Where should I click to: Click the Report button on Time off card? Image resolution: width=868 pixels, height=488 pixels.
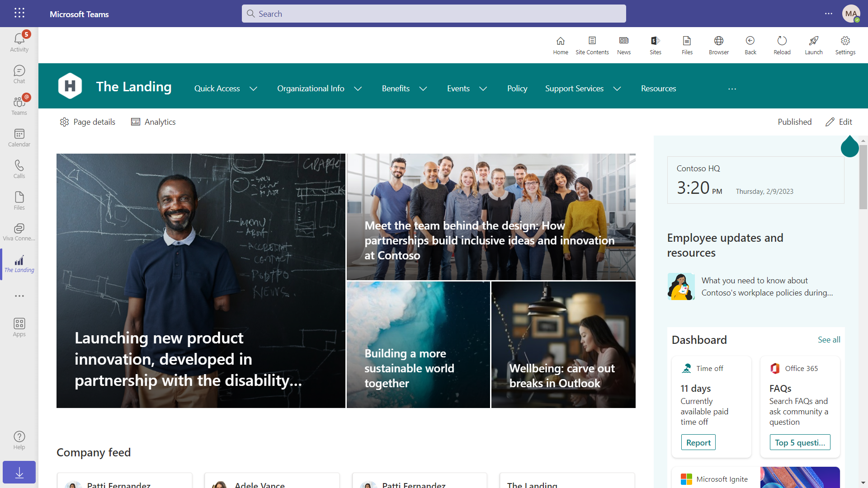tap(698, 443)
